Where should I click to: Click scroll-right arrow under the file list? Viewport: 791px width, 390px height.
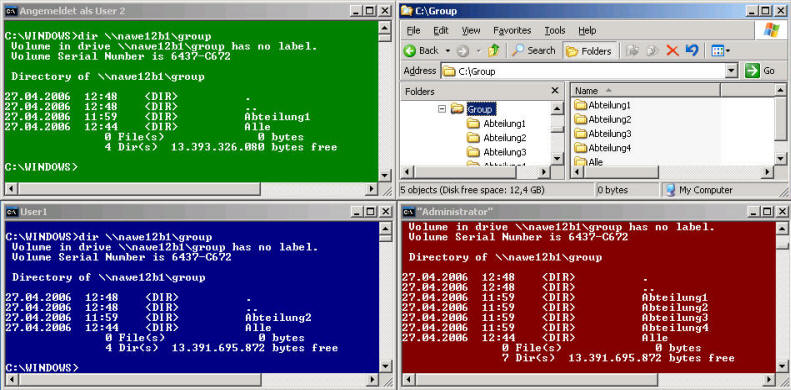pyautogui.click(x=767, y=172)
